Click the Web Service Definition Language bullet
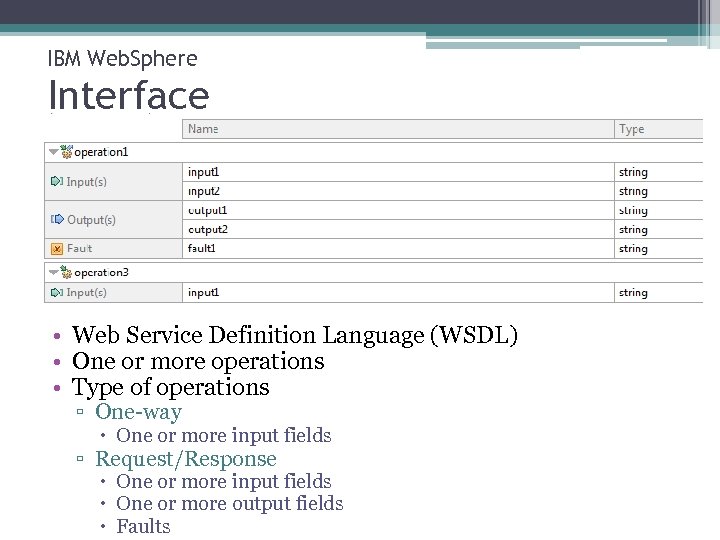Screen dimensions: 720x540 (x=295, y=335)
